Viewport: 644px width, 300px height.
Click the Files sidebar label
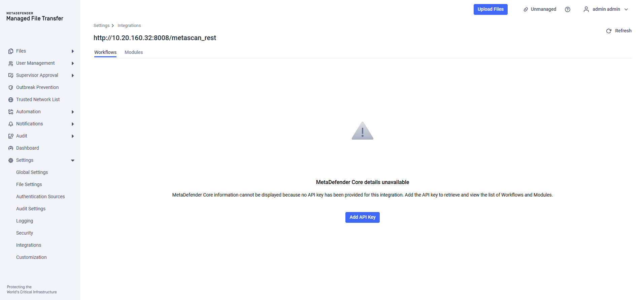(x=21, y=51)
